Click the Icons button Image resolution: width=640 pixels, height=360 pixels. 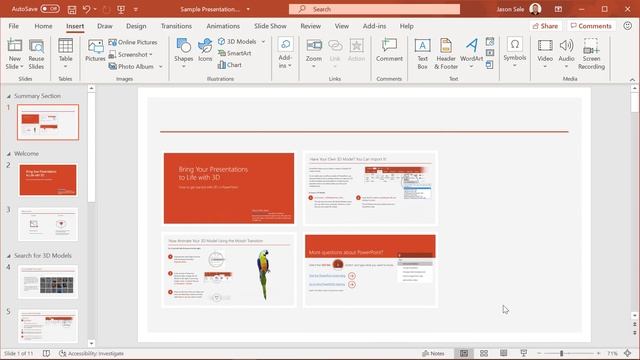[x=205, y=51]
